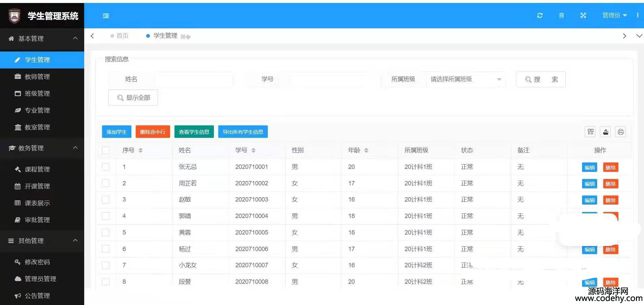The width and height of the screenshot is (644, 305).
Task: Click the print icon above the table
Action: (x=620, y=132)
